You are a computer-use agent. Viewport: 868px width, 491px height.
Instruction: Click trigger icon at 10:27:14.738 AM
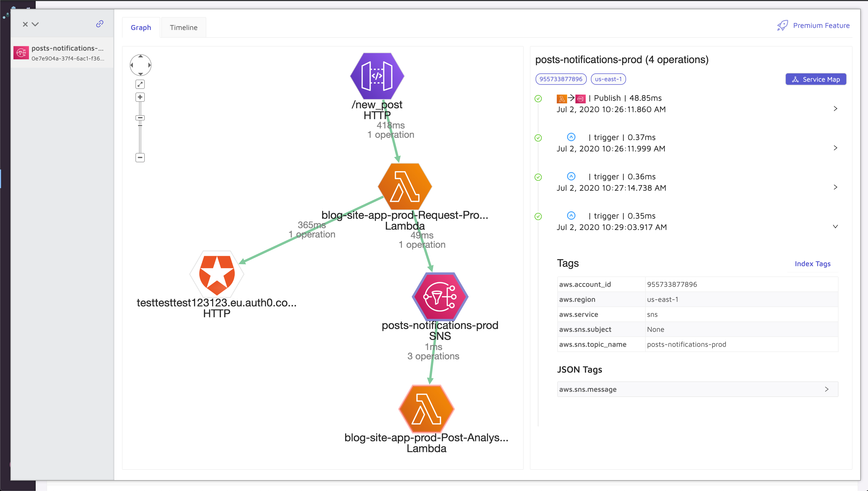coord(571,176)
